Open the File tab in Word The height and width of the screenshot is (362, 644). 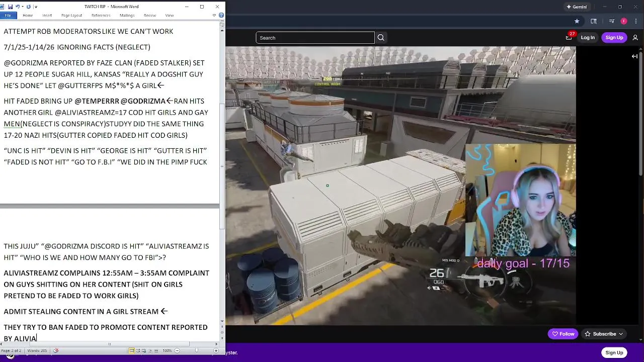click(x=8, y=16)
